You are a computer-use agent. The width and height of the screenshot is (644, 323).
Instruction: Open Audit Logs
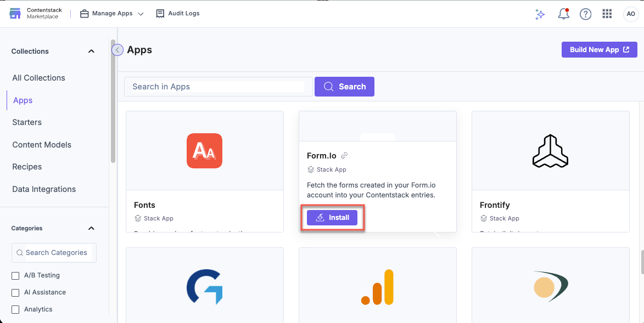click(x=178, y=14)
